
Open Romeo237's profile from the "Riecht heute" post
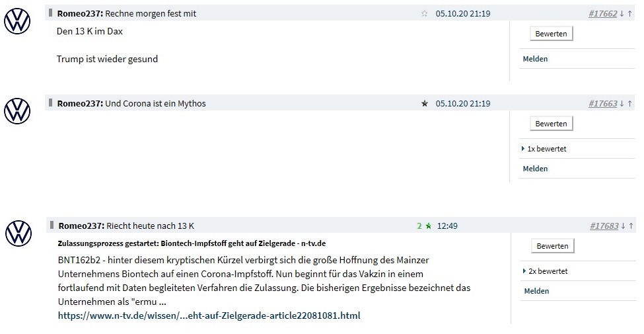point(81,226)
